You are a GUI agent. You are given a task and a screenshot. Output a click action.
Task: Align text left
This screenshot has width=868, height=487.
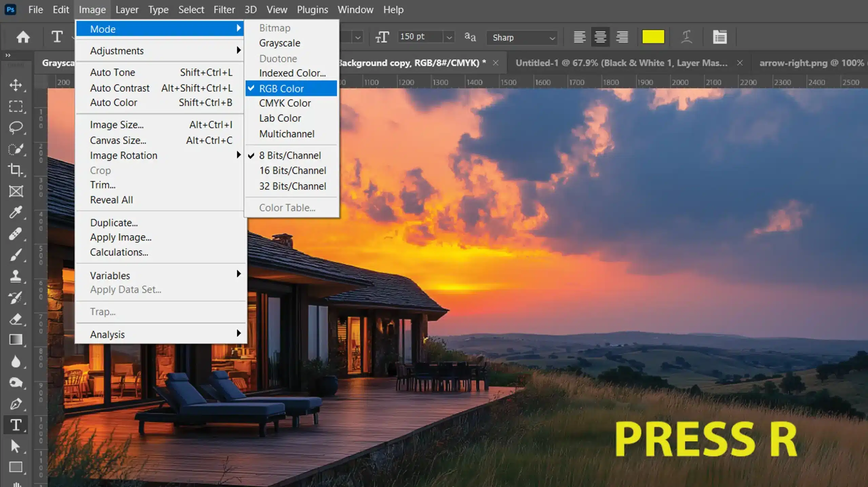coord(579,37)
